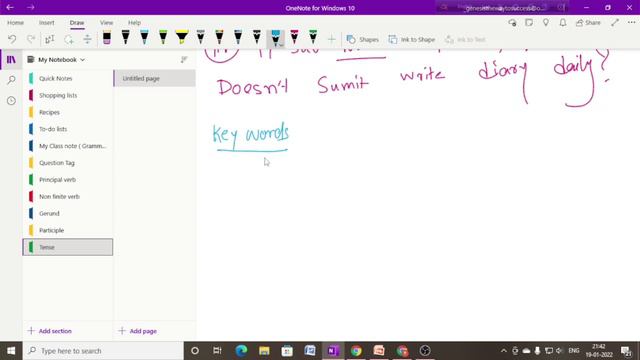Show hidden system tray icons
The width and height of the screenshot is (640, 360).
pyautogui.click(x=504, y=351)
